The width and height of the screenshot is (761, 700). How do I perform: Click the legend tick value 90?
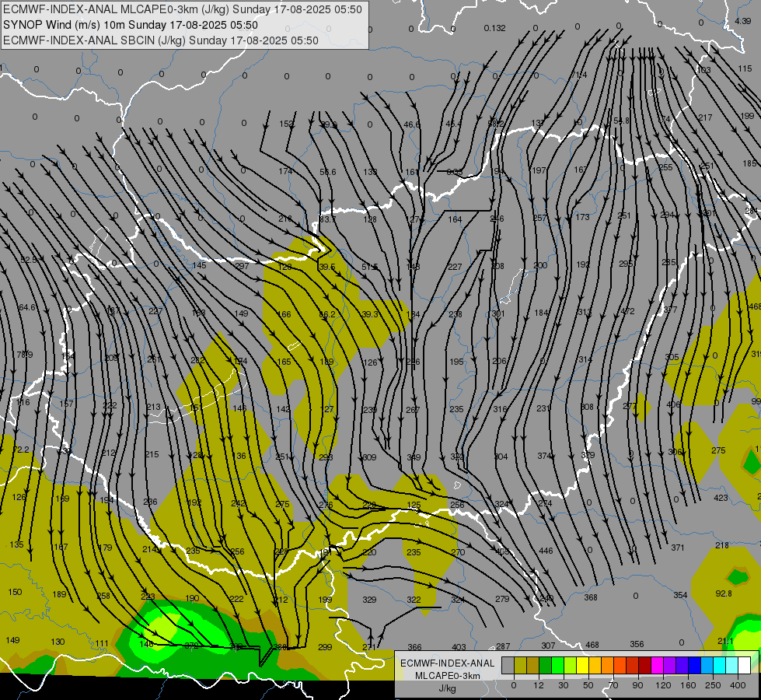(637, 685)
